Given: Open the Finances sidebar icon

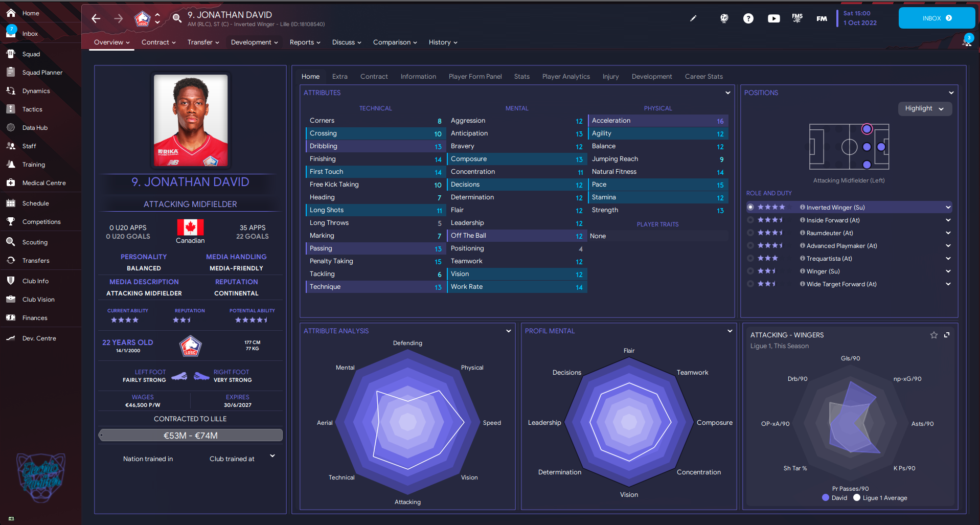Looking at the screenshot, I should tap(11, 317).
